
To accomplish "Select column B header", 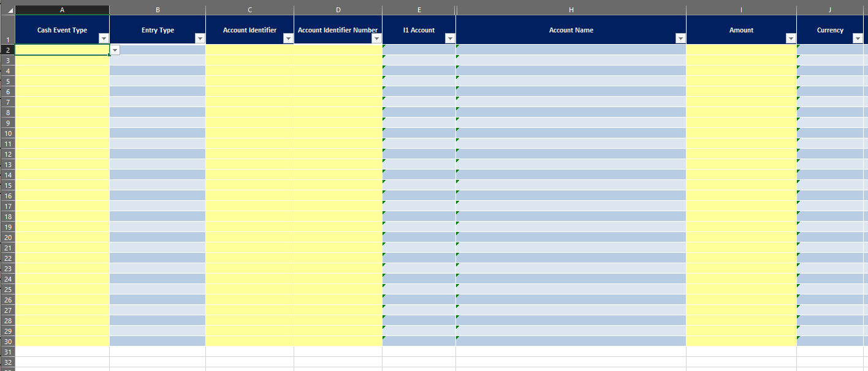I will [x=158, y=10].
